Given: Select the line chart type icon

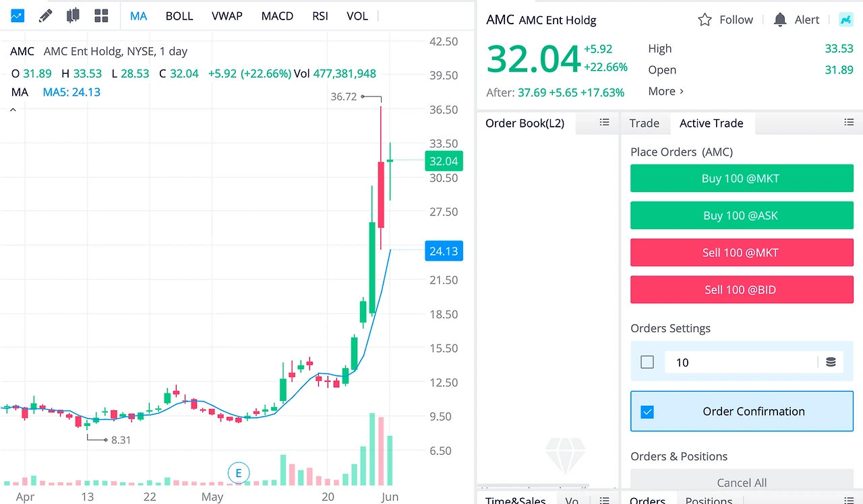Looking at the screenshot, I should point(18,15).
